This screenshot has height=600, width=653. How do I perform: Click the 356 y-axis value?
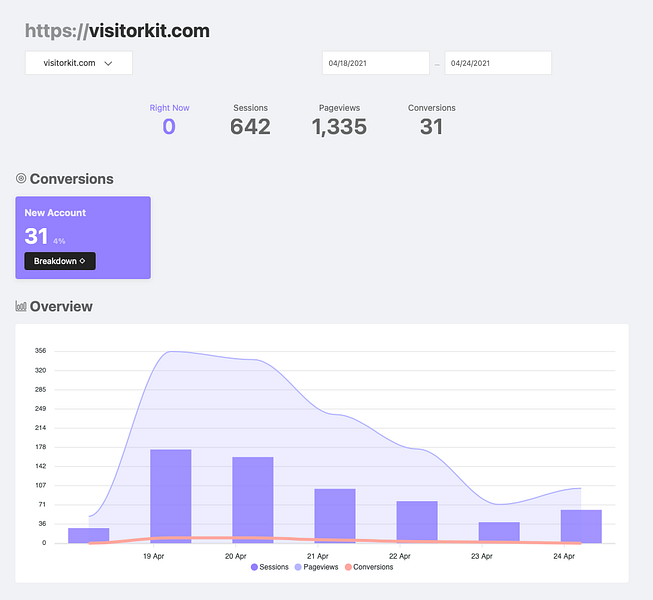[40, 351]
